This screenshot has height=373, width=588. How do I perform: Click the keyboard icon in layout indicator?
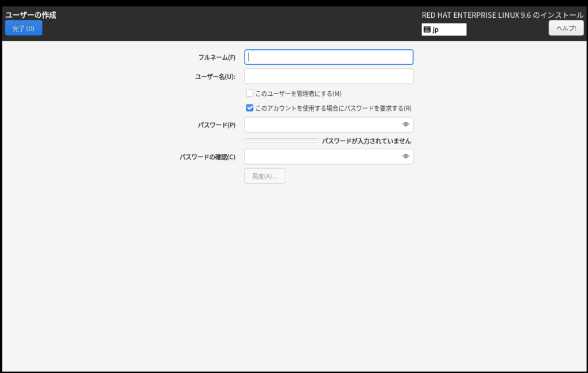pyautogui.click(x=427, y=30)
